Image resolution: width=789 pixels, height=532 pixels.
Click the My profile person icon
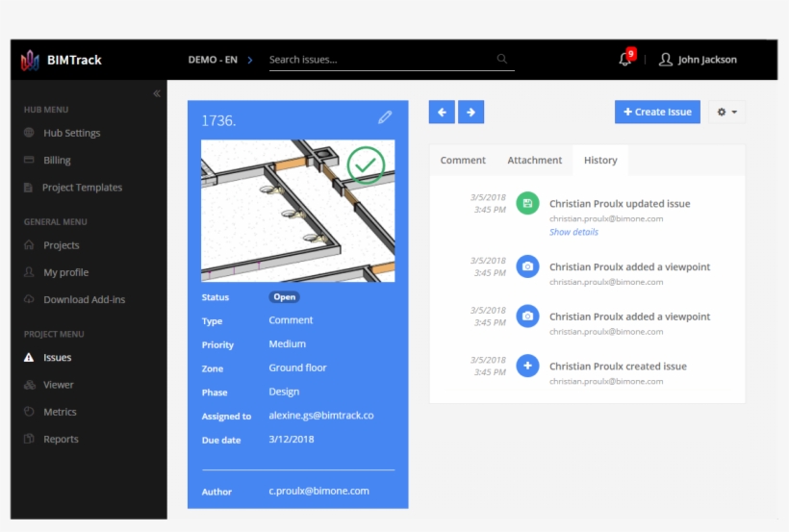point(29,272)
